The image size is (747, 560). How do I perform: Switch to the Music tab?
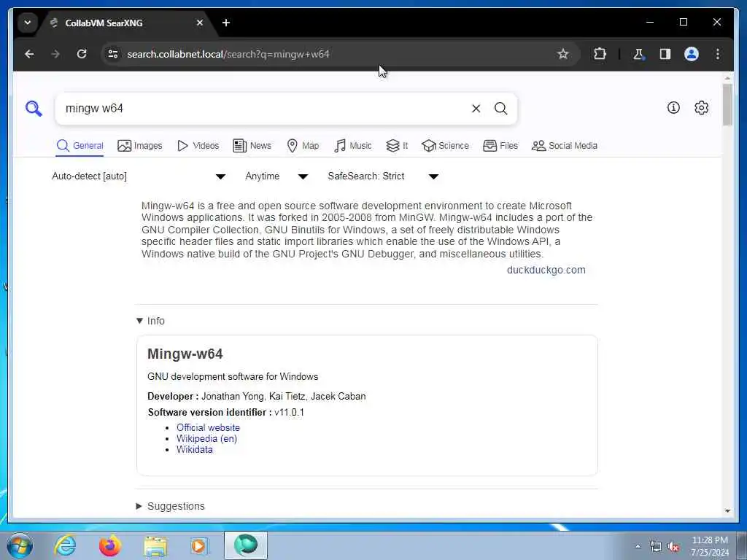(x=353, y=146)
